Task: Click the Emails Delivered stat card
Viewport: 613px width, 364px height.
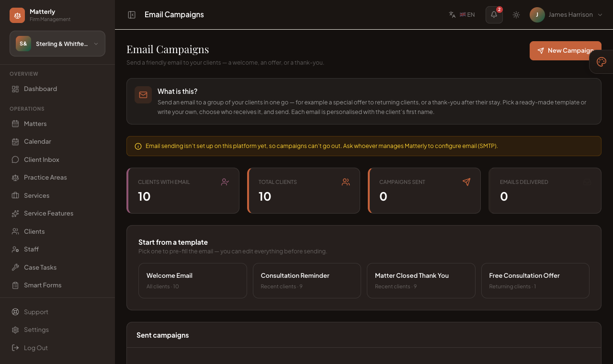Action: click(545, 191)
